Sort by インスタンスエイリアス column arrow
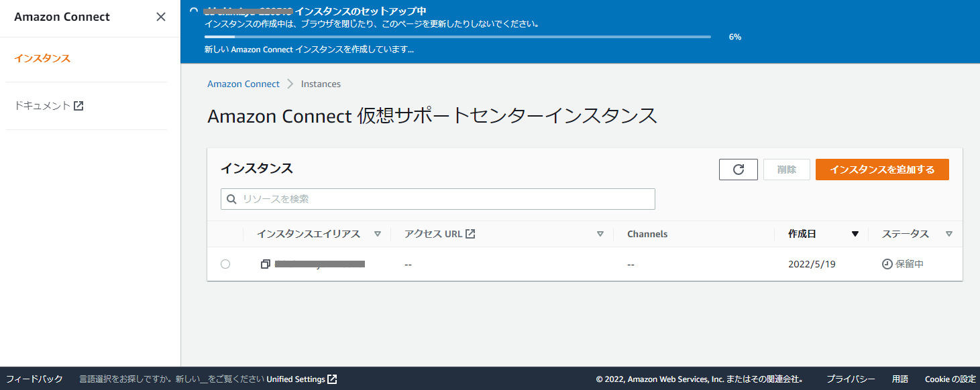Viewport: 980px width, 390px height. click(377, 234)
